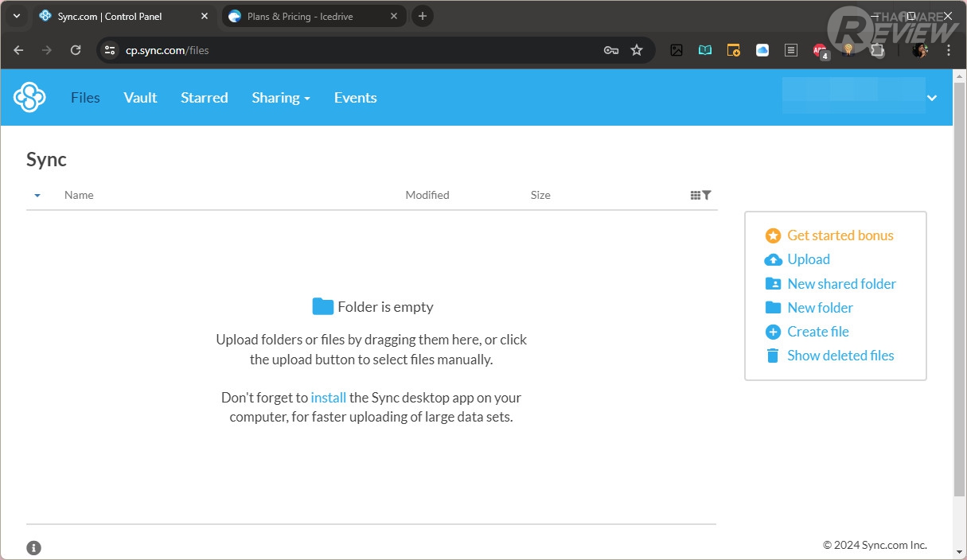Sort files by Name column
Screen dimensions: 967x560
click(79, 195)
